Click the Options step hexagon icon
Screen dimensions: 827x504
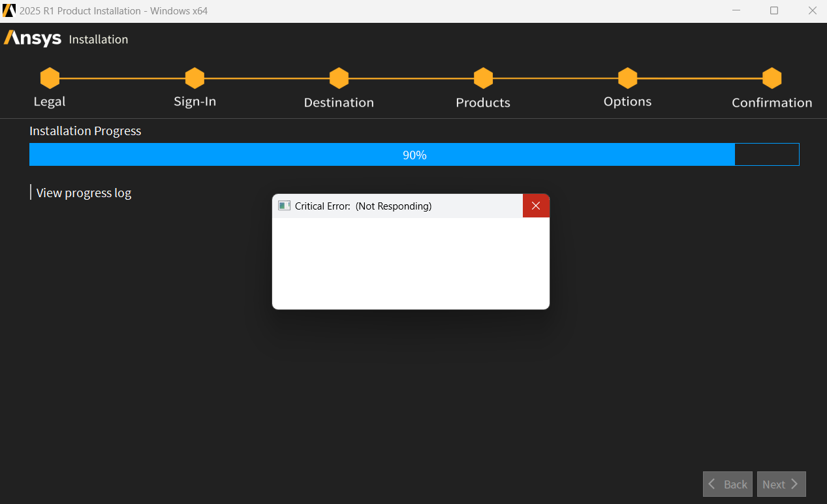point(627,78)
